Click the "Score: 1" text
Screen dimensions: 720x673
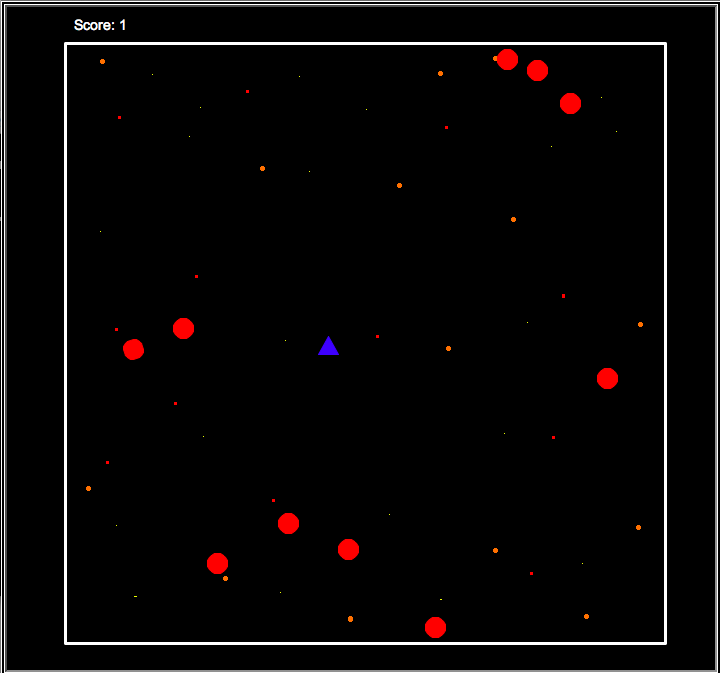pos(100,25)
